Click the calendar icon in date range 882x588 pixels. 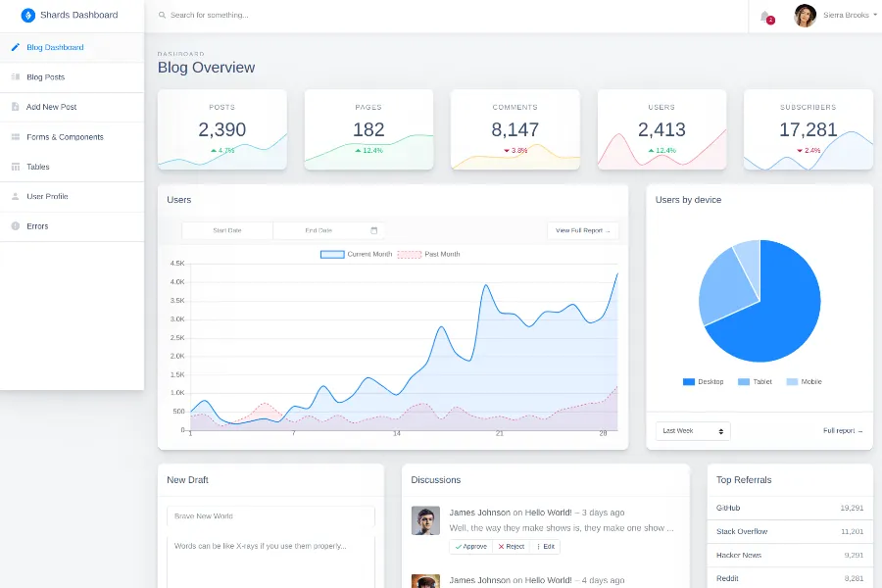(374, 230)
